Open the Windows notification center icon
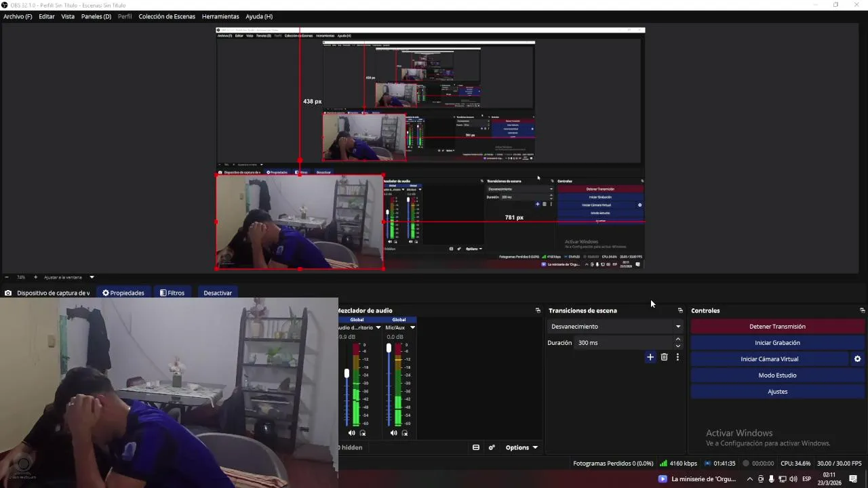The width and height of the screenshot is (868, 488). click(853, 479)
